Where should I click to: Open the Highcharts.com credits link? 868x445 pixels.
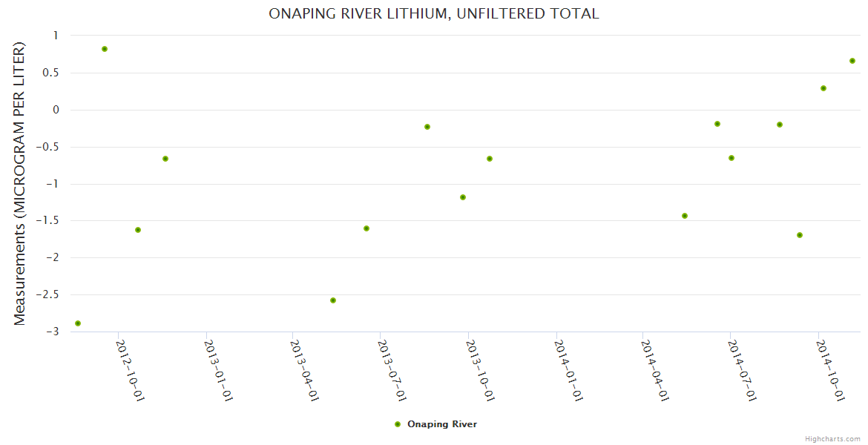click(832, 438)
